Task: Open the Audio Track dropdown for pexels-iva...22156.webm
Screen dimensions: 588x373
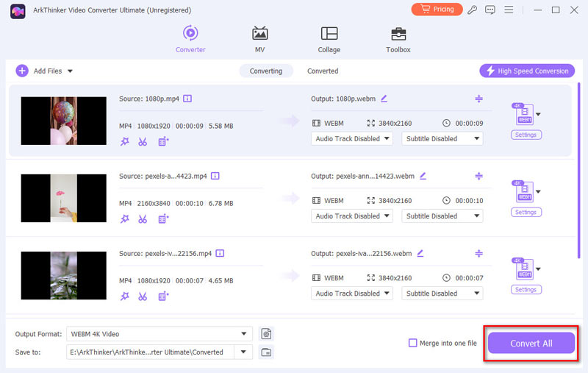Action: click(352, 294)
